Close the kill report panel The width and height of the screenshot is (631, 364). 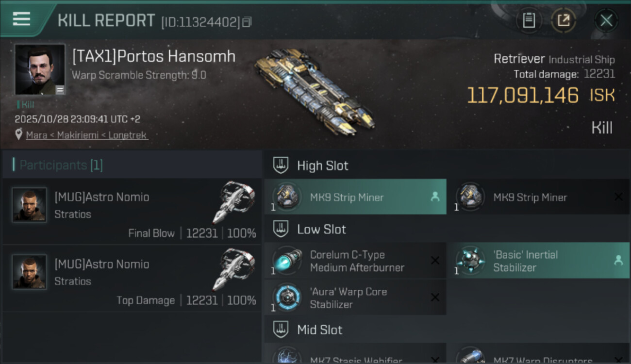coord(606,20)
